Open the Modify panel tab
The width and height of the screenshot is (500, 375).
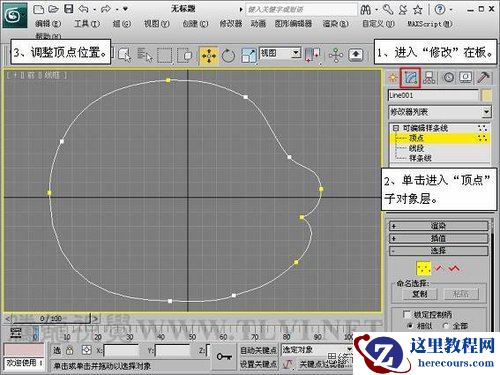411,78
